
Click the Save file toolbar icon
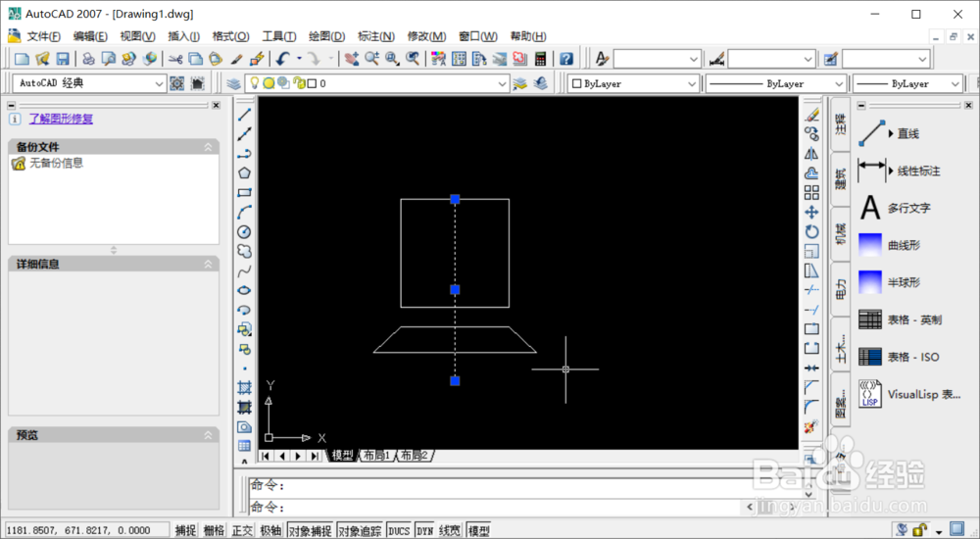pyautogui.click(x=63, y=59)
